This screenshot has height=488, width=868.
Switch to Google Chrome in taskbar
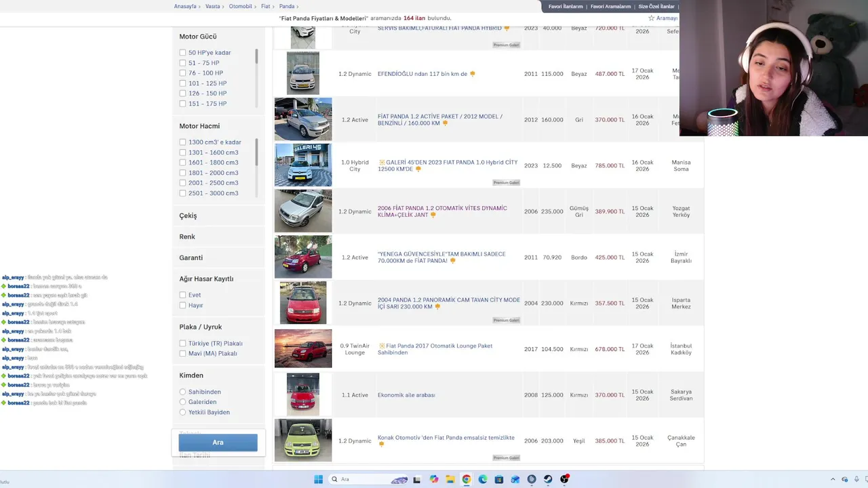[x=467, y=479]
